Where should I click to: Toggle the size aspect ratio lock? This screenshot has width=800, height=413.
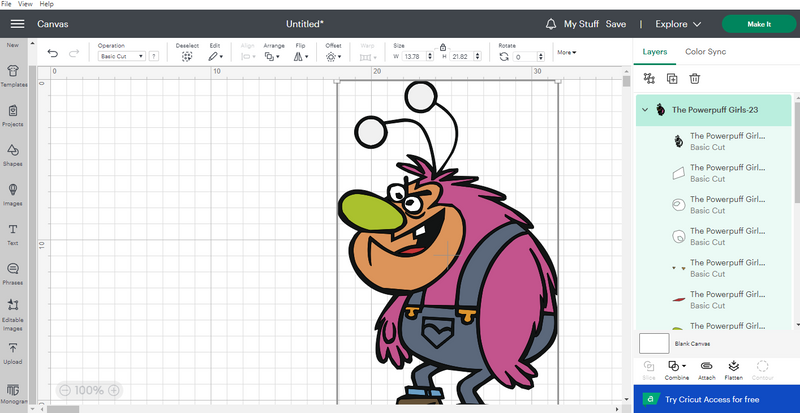pos(443,46)
